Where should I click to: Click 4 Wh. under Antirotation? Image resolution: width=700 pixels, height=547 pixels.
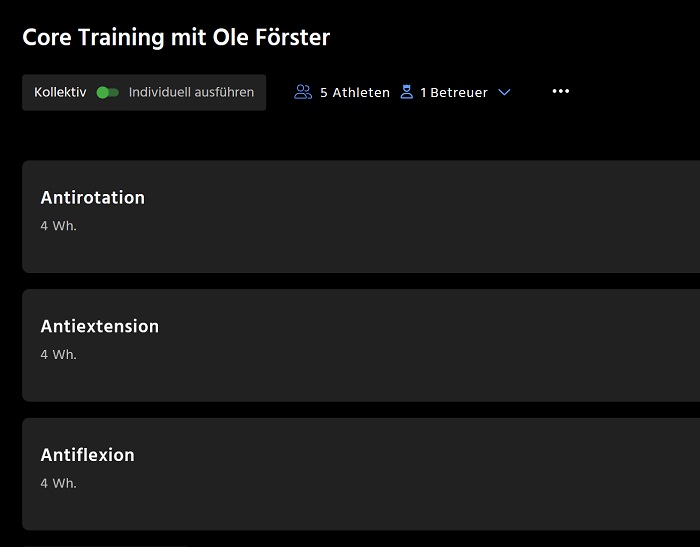click(58, 226)
